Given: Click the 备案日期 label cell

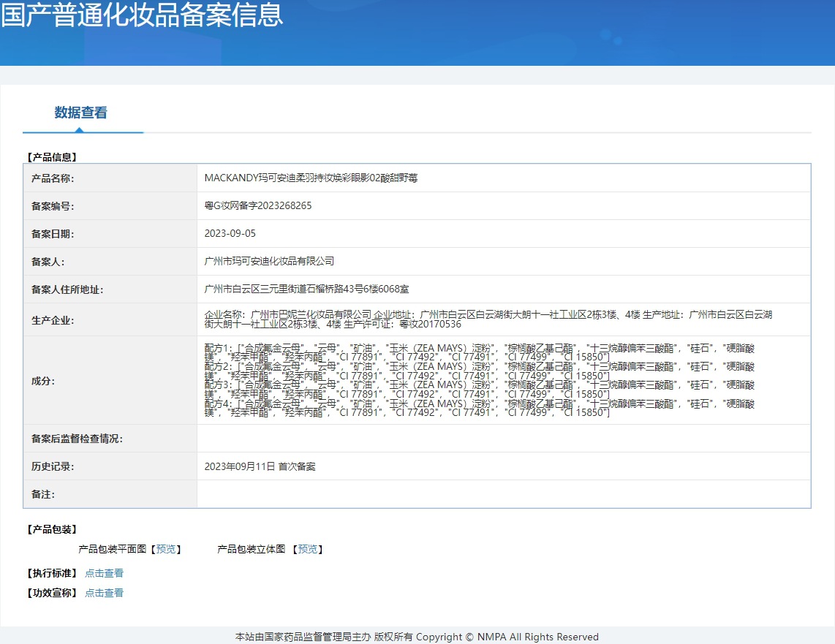Looking at the screenshot, I should click(110, 234).
